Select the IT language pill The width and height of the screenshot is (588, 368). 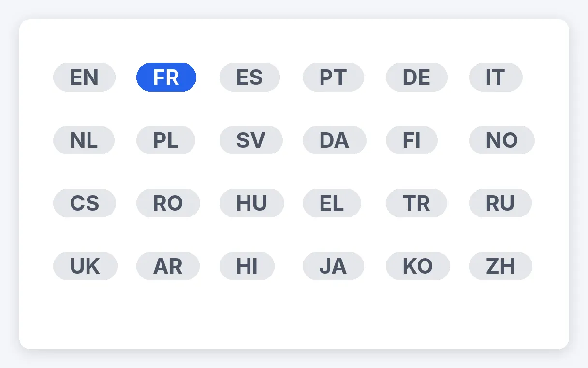point(496,77)
